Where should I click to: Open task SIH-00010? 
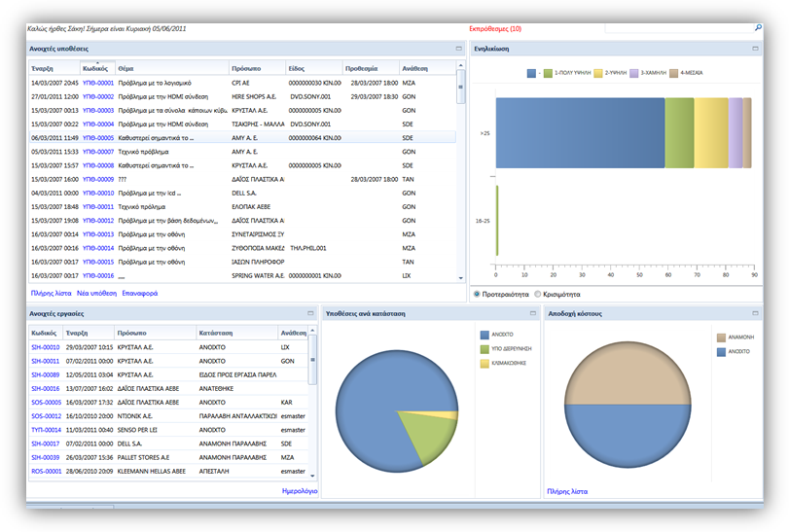(46, 347)
